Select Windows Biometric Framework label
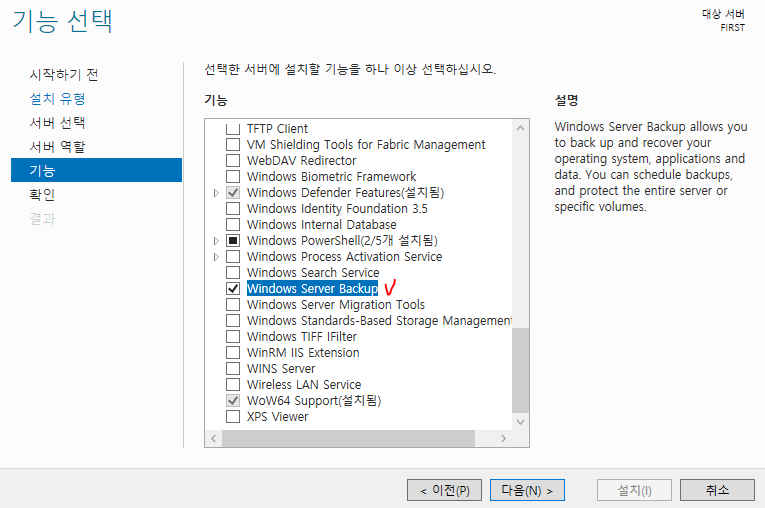 pyautogui.click(x=332, y=177)
